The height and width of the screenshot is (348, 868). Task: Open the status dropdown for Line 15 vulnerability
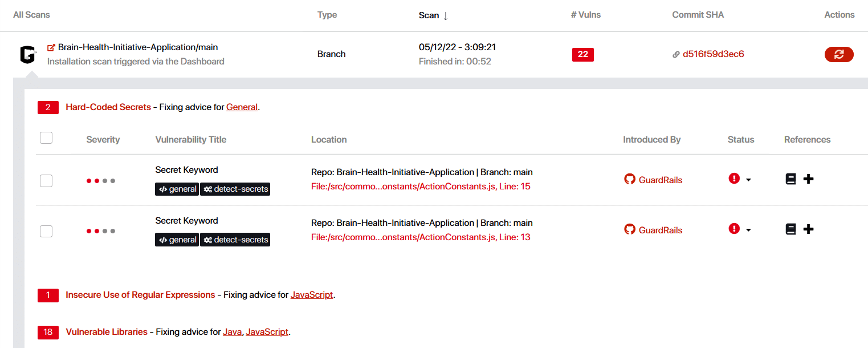point(748,180)
